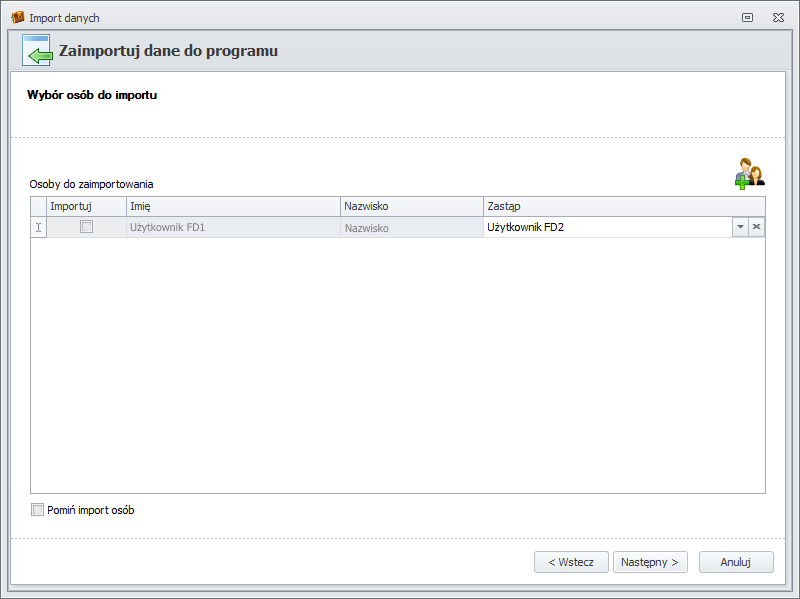Click the green arrow import icon in header
The width and height of the screenshot is (800, 599).
(37, 50)
